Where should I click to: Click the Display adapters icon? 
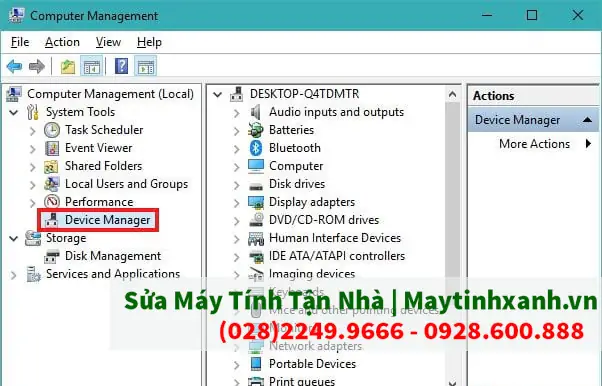[x=256, y=202]
